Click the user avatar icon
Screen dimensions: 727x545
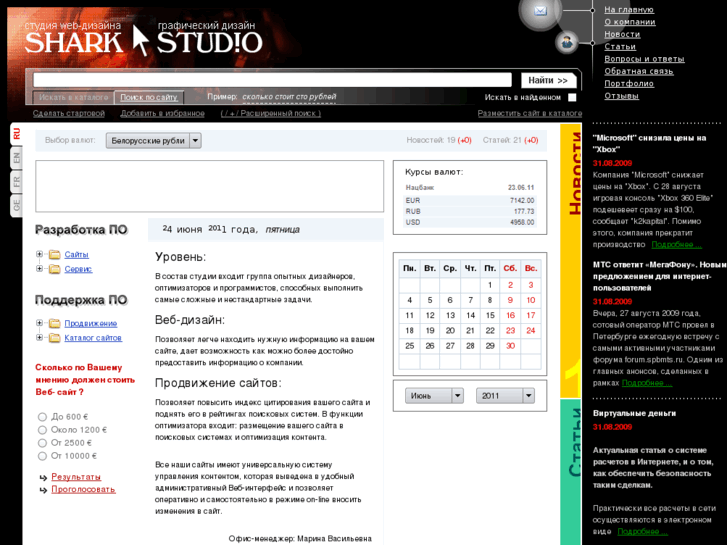coord(566,43)
